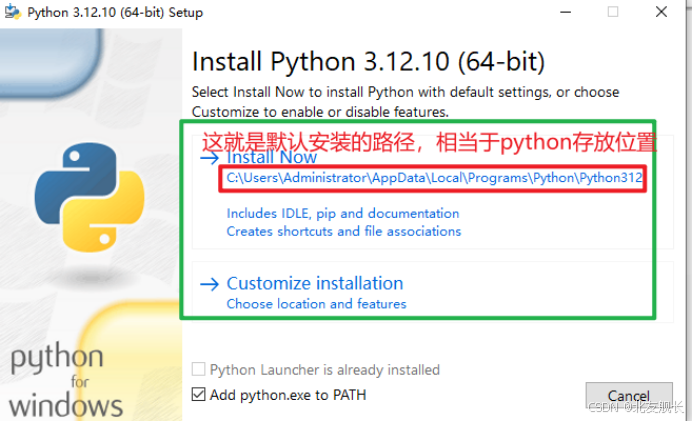Viewport: 692px width, 421px height.
Task: Click 'python for windows' branding text
Action: pos(65,381)
